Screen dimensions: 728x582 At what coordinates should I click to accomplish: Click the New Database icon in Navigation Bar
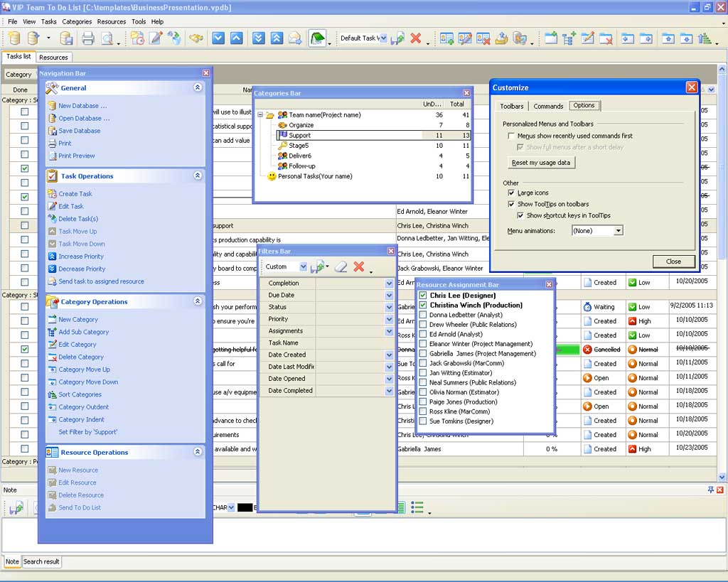52,106
